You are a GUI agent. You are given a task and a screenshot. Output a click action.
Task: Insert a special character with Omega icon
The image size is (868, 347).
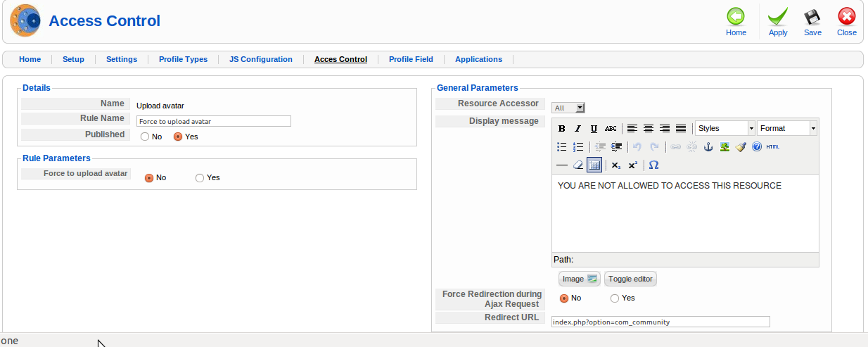coord(653,165)
